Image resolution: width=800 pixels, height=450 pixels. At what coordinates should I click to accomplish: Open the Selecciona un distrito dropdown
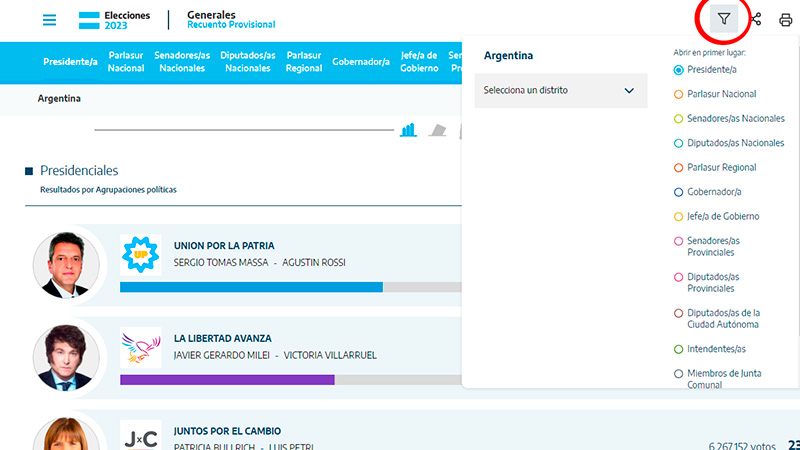pos(561,90)
